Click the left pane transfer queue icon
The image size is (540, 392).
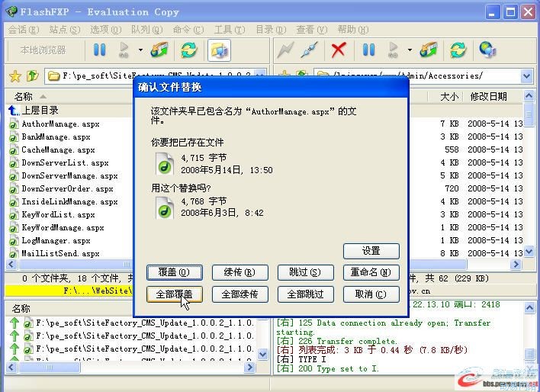coord(159,50)
